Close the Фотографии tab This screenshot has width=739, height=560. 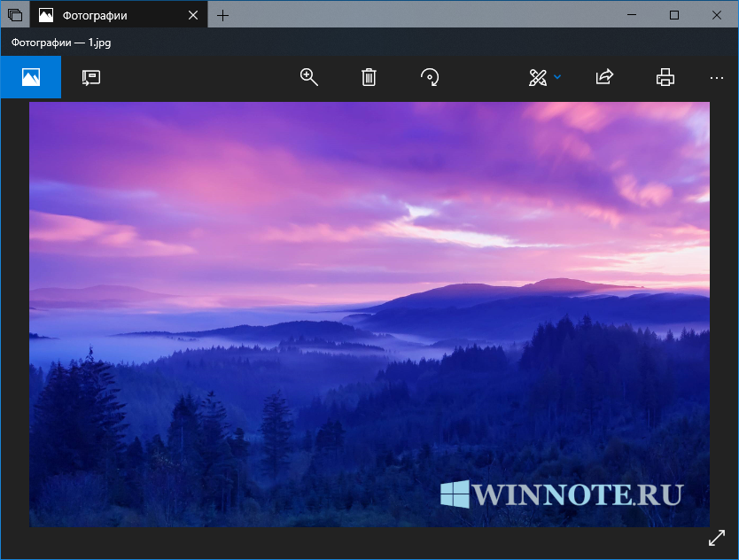click(193, 16)
